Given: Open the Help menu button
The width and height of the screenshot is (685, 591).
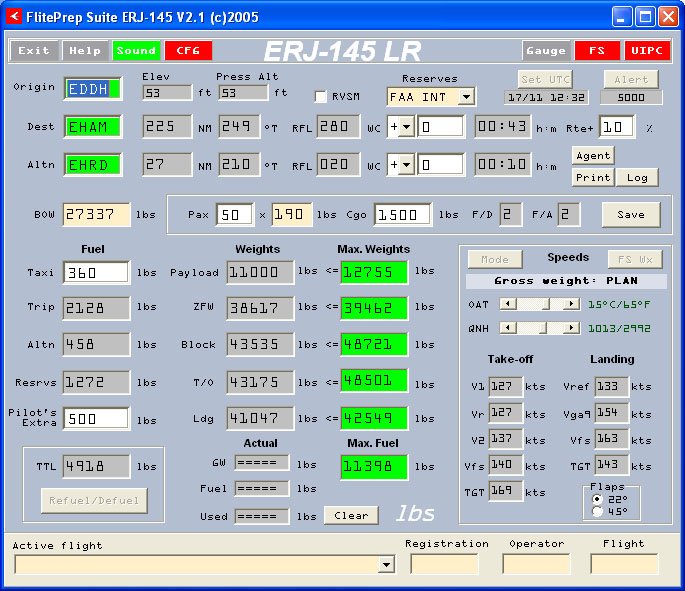Looking at the screenshot, I should pos(85,51).
